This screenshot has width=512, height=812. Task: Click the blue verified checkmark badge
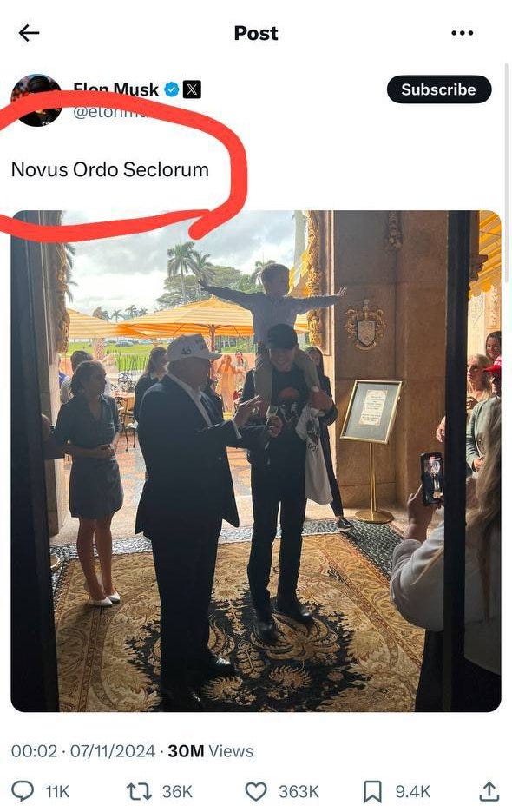click(171, 89)
